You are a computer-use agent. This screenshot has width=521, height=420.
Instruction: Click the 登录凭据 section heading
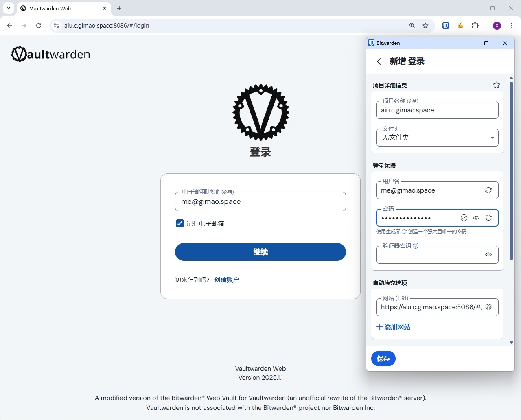(384, 166)
